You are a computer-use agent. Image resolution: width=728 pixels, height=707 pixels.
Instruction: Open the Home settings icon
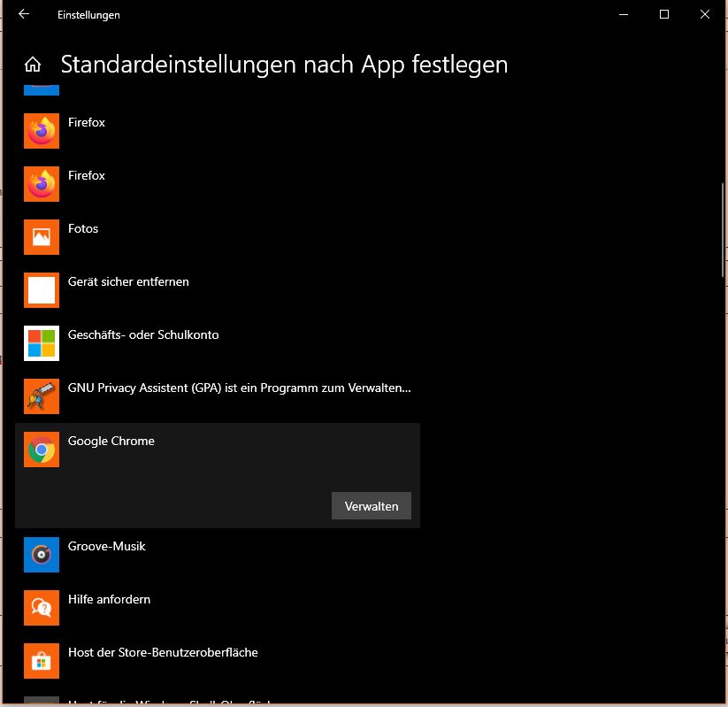(x=33, y=64)
